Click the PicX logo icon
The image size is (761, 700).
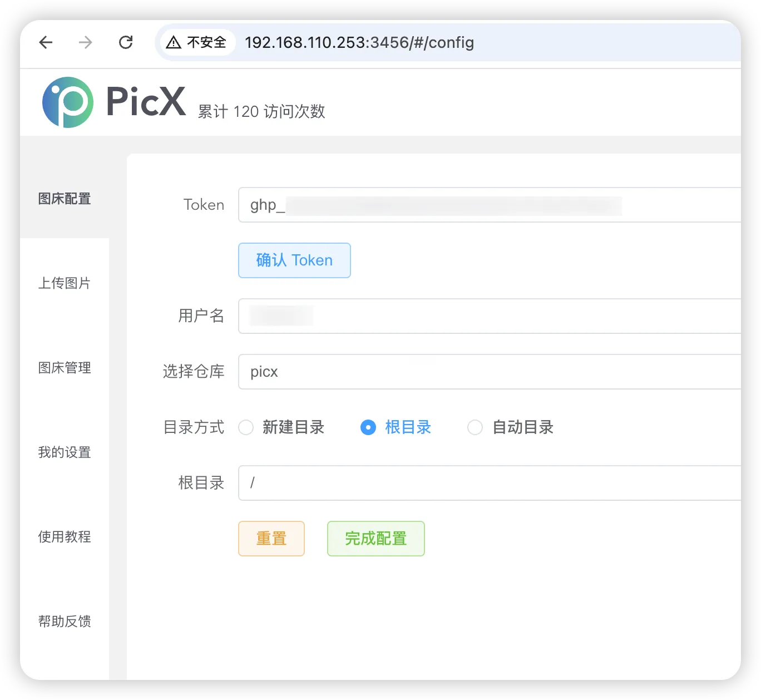(68, 102)
